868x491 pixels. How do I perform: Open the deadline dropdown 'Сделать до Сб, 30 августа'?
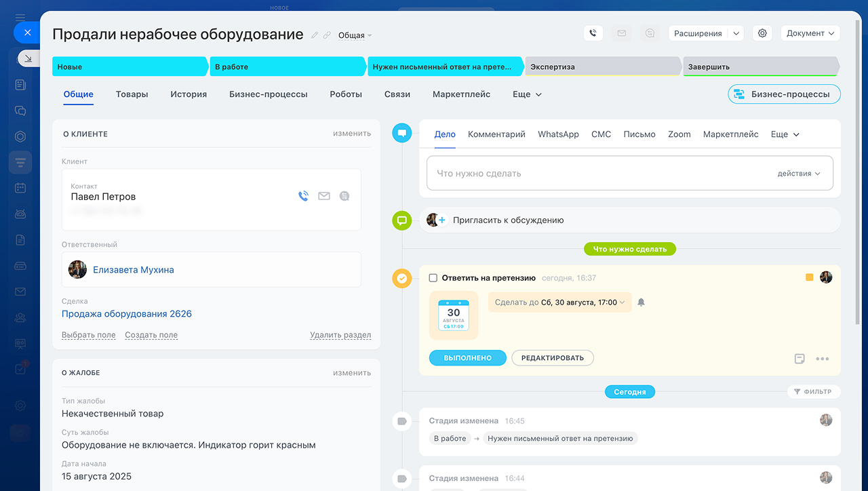[x=559, y=302]
